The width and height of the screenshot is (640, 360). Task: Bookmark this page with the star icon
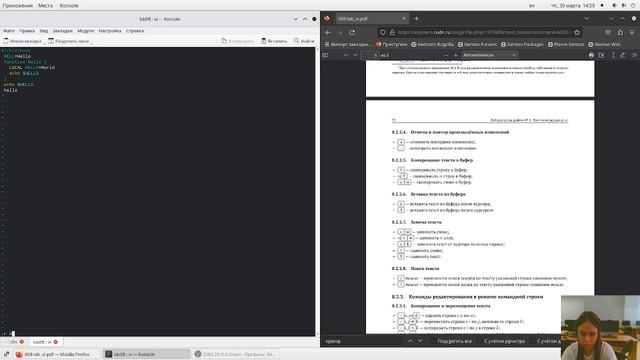577,32
